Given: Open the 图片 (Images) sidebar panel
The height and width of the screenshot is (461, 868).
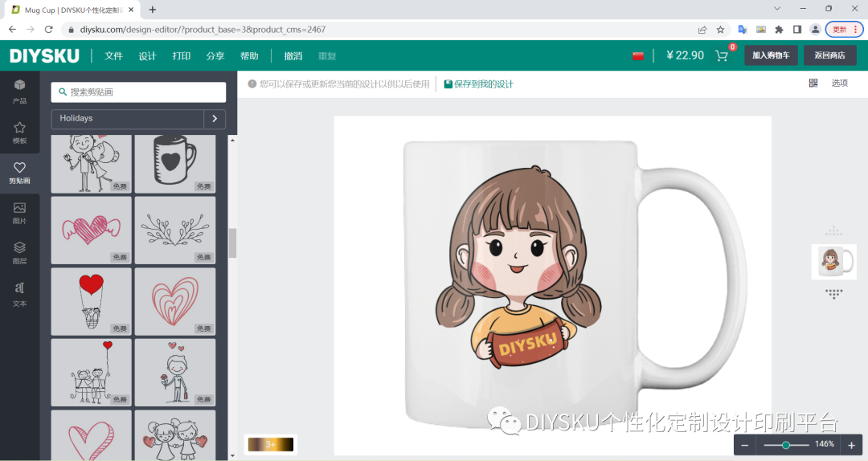Looking at the screenshot, I should point(19,213).
